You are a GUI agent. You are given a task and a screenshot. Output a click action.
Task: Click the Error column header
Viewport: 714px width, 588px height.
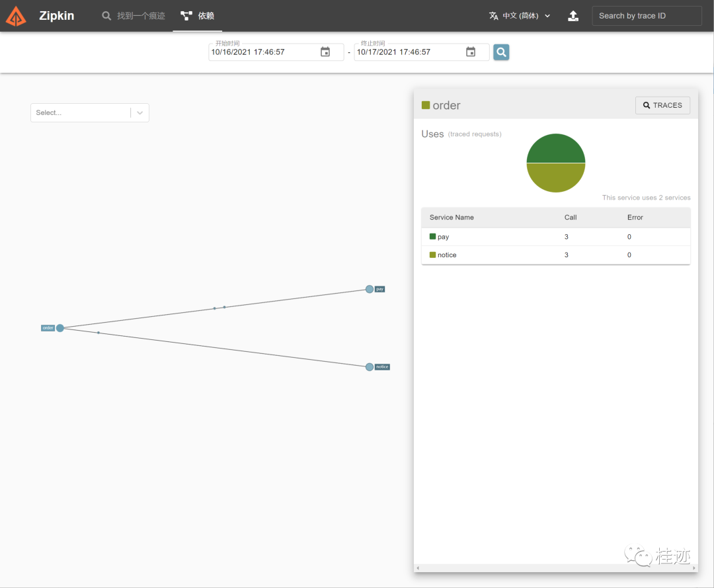point(635,217)
